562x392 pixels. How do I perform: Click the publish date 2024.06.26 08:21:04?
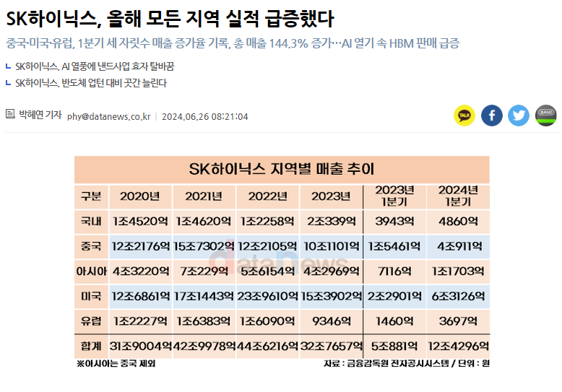coord(204,116)
